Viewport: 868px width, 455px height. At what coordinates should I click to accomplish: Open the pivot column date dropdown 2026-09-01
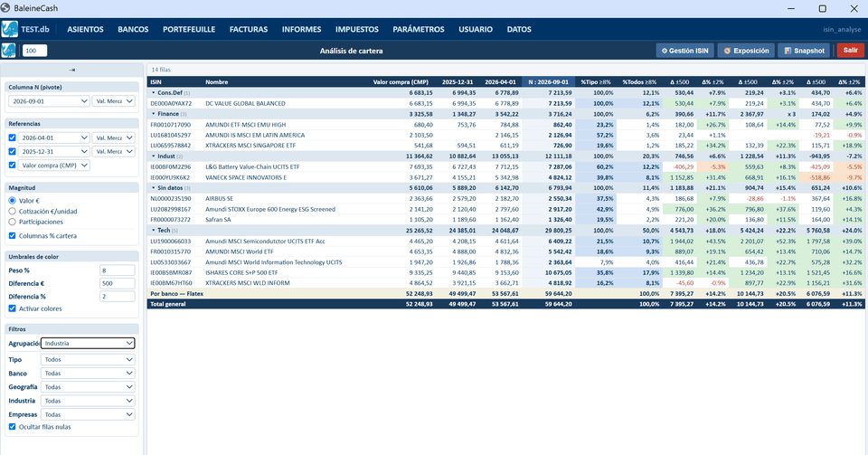tap(49, 101)
